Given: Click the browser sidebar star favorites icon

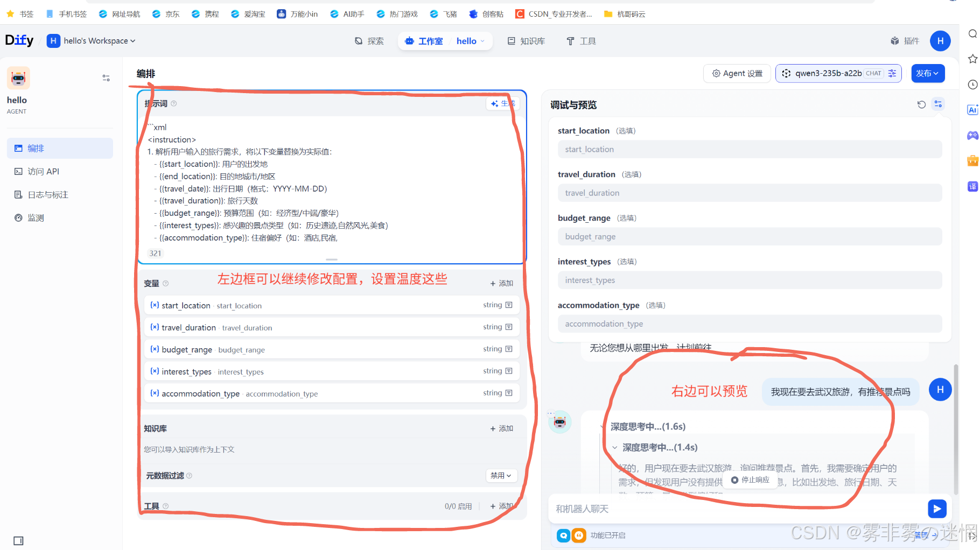Looking at the screenshot, I should click(x=972, y=59).
